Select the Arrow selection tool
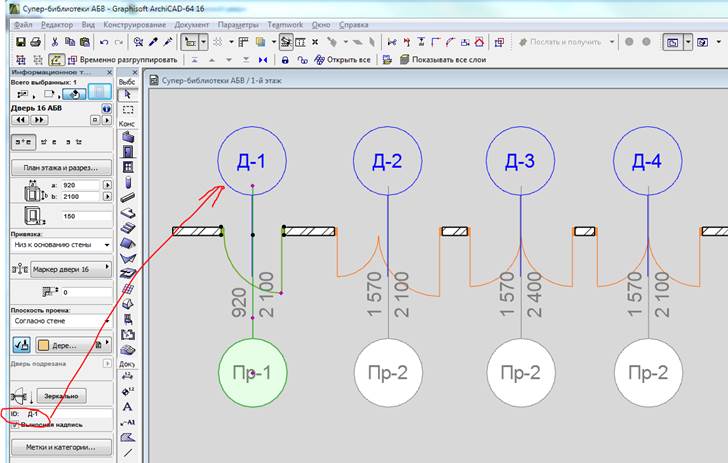728x463 pixels. 127,95
